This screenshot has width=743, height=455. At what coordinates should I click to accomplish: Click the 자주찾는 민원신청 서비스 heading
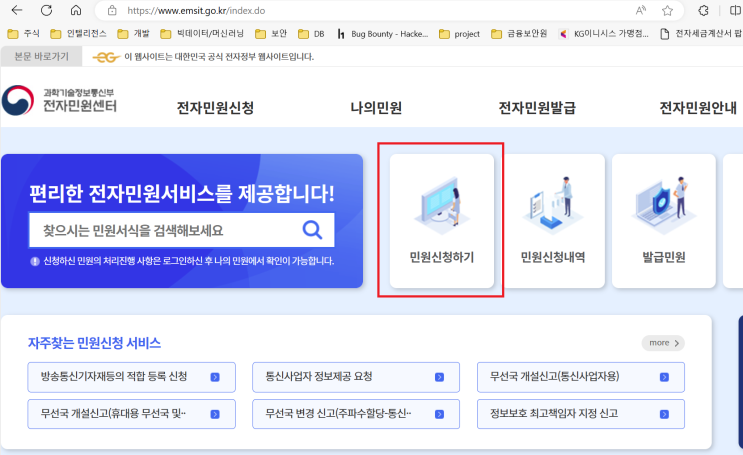click(94, 343)
